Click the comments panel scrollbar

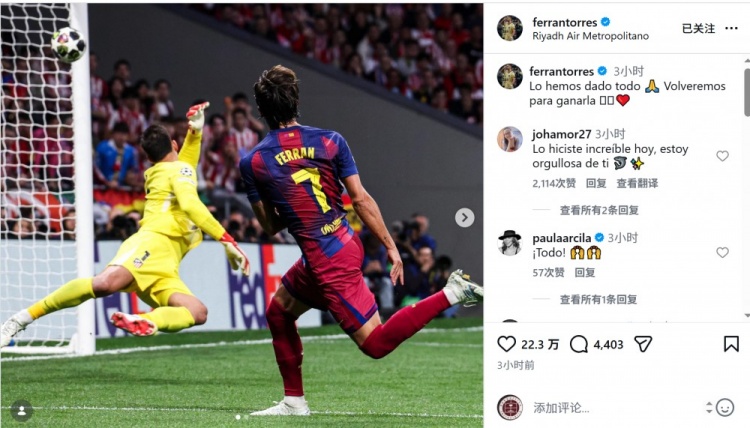tap(747, 92)
